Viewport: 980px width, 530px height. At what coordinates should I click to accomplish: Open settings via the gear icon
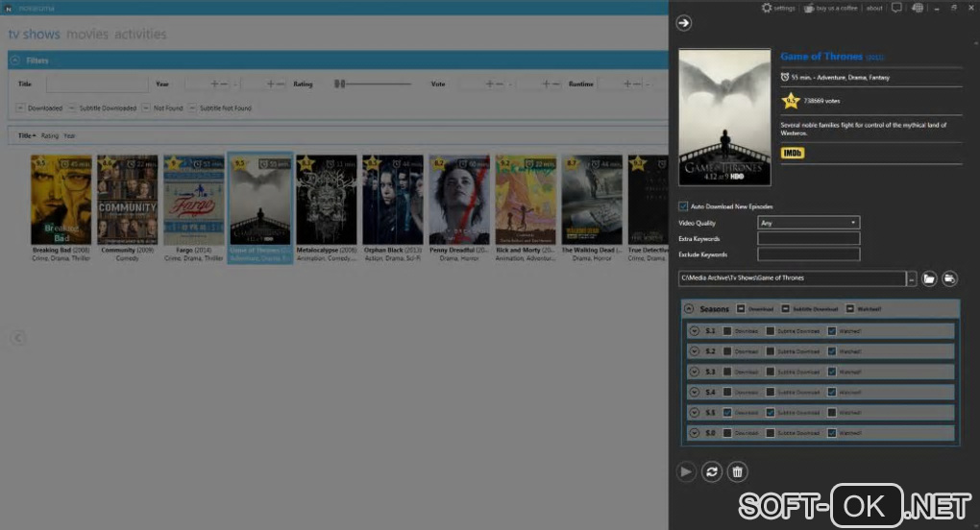coord(767,8)
